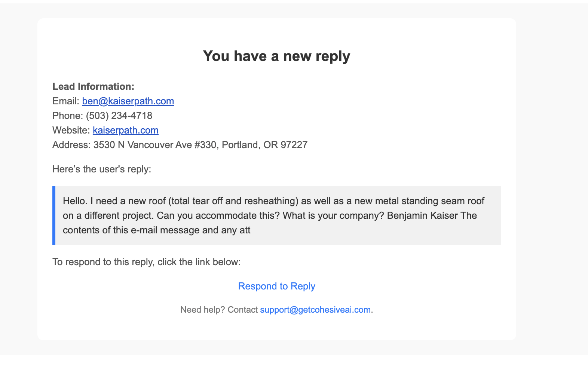The width and height of the screenshot is (588, 368).
Task: Click the "Email:" field label
Action: (66, 101)
